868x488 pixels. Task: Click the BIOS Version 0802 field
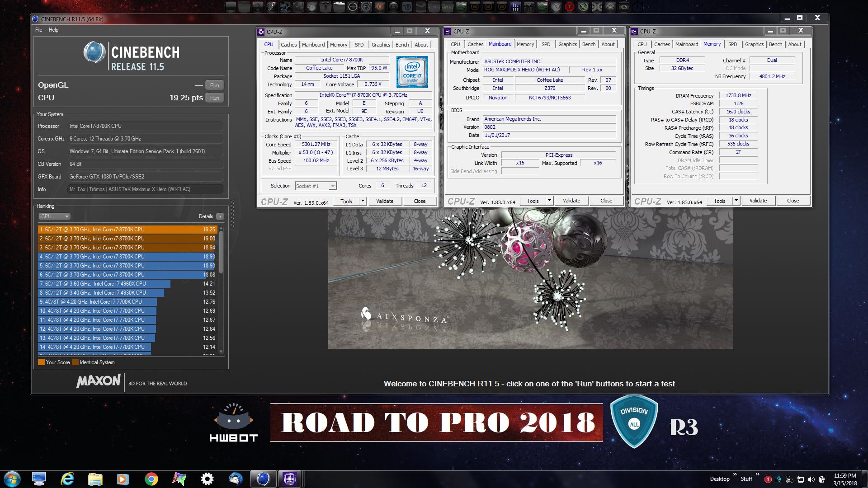[549, 127]
